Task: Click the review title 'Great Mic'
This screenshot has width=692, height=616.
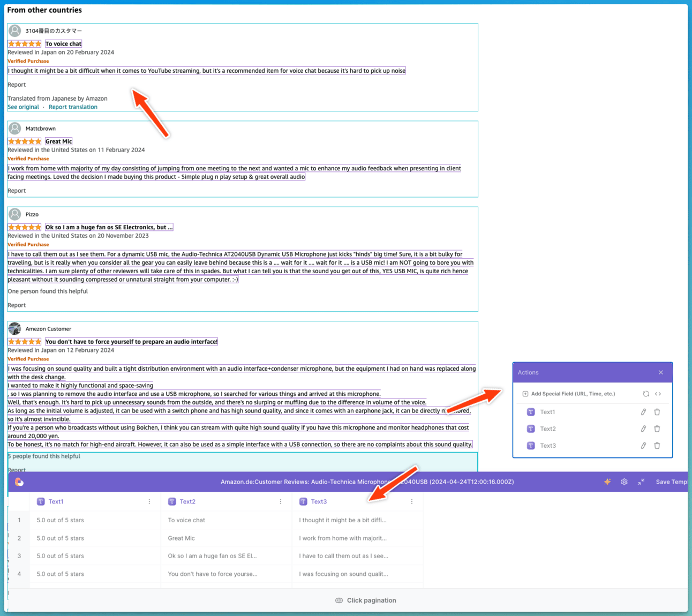Action: 58,141
